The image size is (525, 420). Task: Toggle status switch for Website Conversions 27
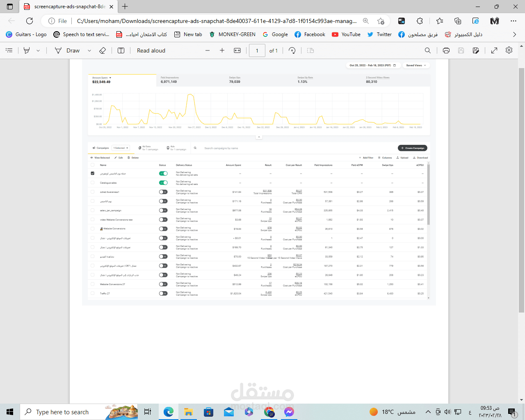point(163,284)
